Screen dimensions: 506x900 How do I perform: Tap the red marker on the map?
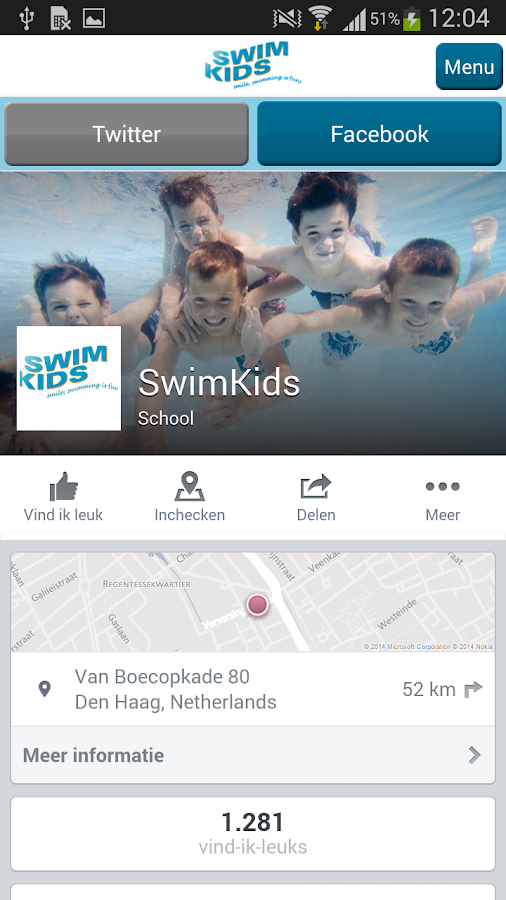click(x=258, y=604)
